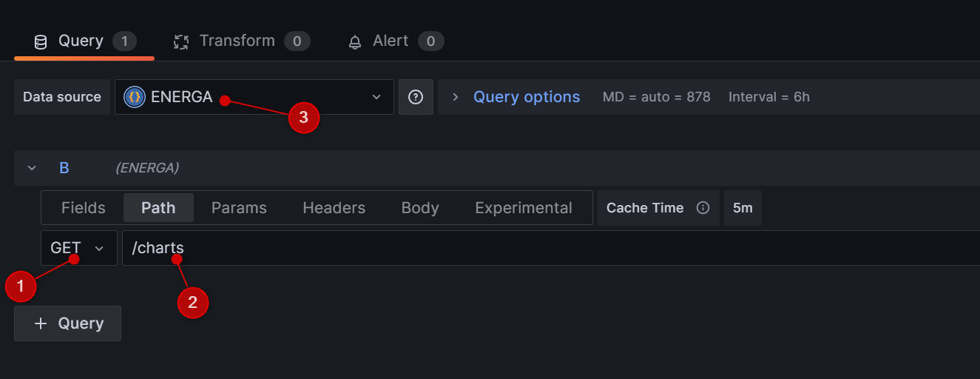Click the /charts path input field
The image size is (980, 379).
518,248
